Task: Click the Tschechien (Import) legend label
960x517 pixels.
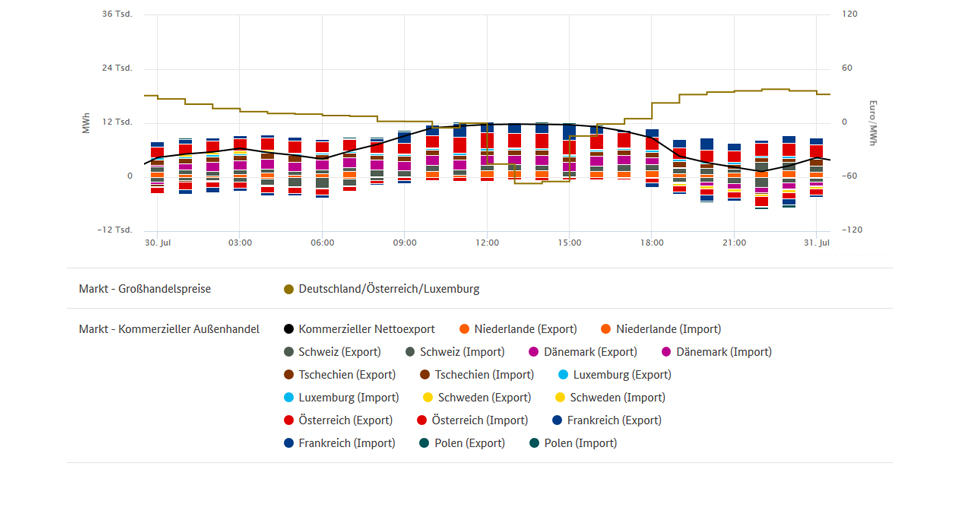Action: click(x=484, y=375)
